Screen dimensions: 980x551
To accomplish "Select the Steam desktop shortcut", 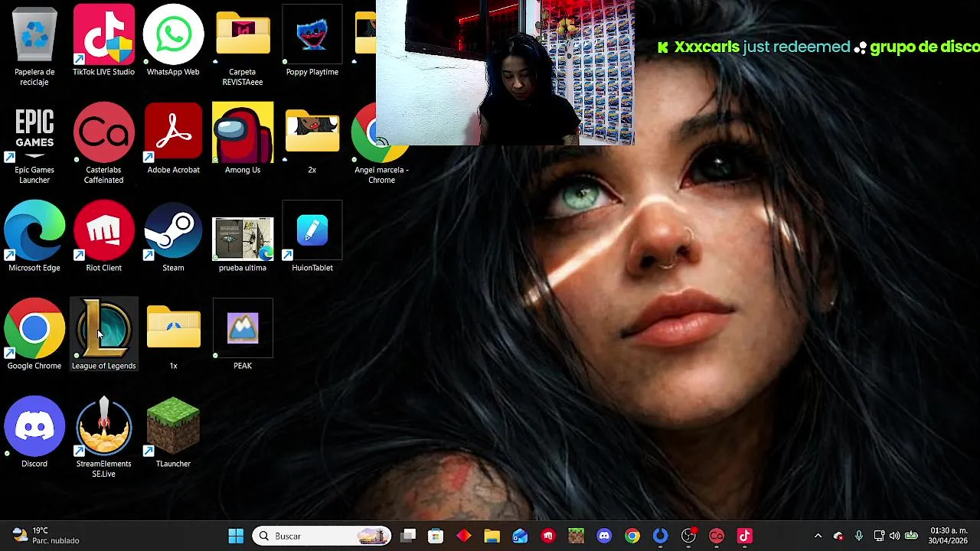I will click(173, 236).
